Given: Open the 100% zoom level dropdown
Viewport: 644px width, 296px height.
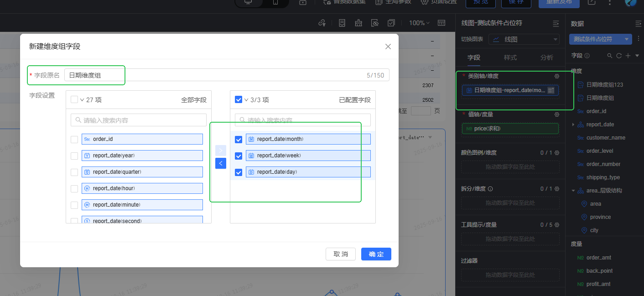Looking at the screenshot, I should click(x=419, y=23).
